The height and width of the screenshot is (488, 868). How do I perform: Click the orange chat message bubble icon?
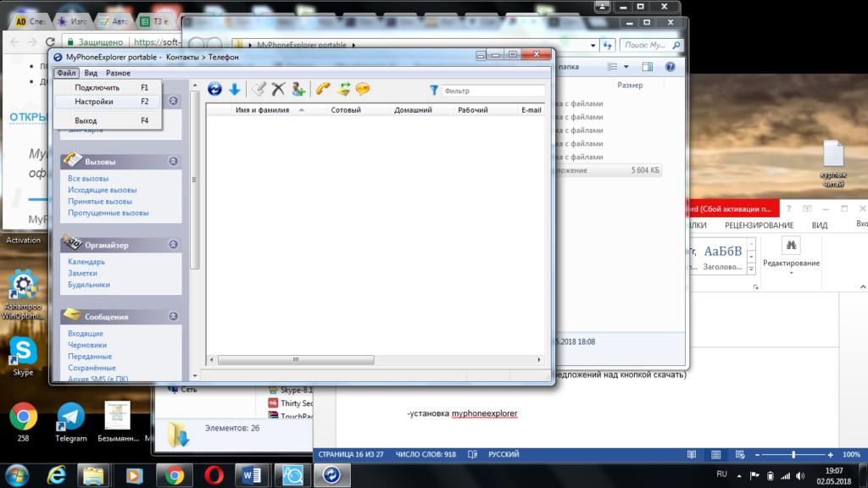point(363,89)
